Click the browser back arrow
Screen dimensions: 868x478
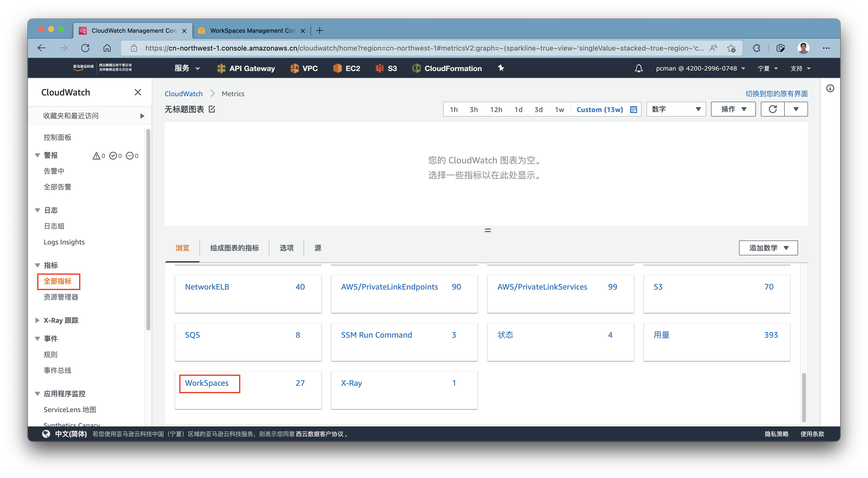pos(41,48)
